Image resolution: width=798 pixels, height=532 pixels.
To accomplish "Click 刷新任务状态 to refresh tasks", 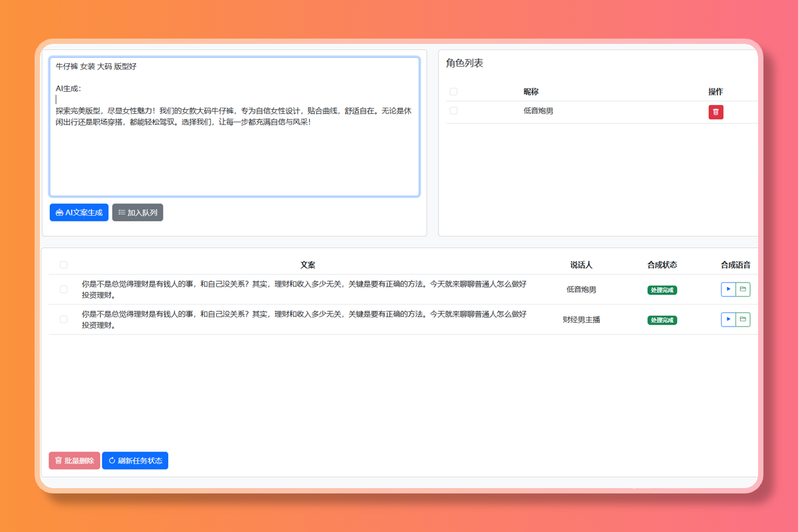I will tap(135, 460).
